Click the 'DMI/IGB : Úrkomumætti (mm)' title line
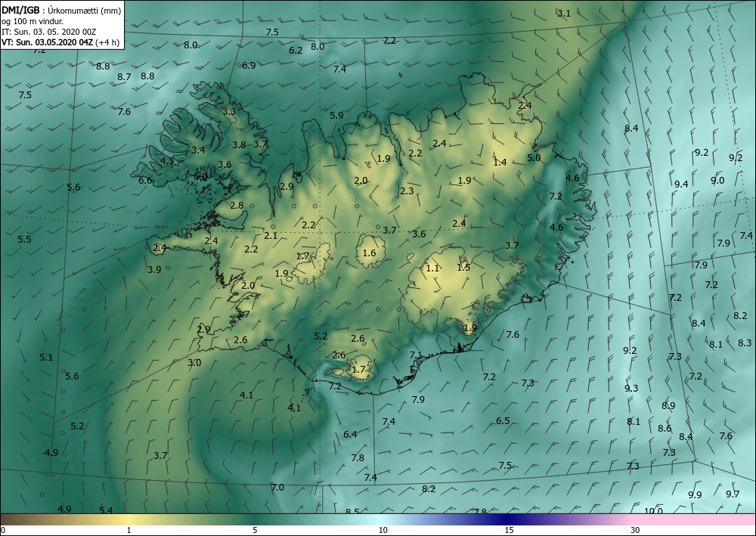 tap(60, 11)
